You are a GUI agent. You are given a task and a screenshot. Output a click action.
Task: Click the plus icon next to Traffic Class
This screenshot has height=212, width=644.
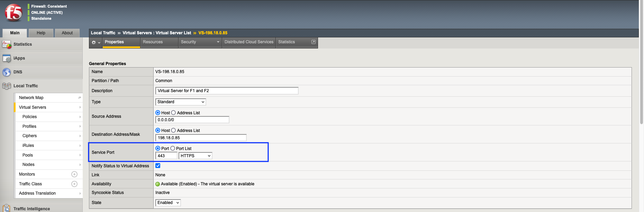(x=74, y=184)
